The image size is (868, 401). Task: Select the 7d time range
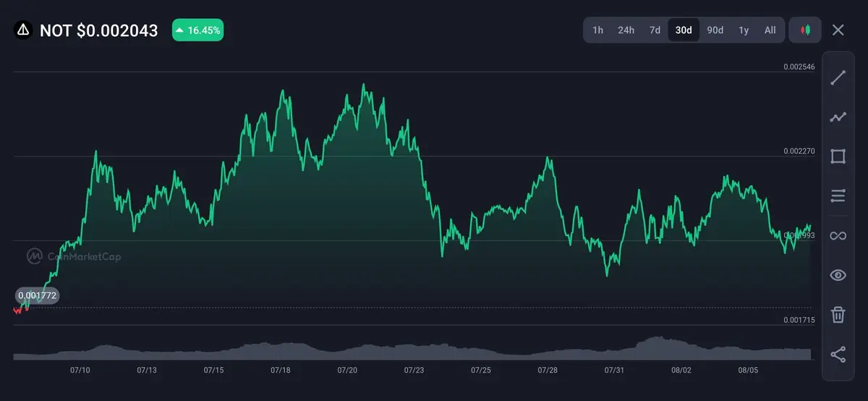(x=655, y=30)
